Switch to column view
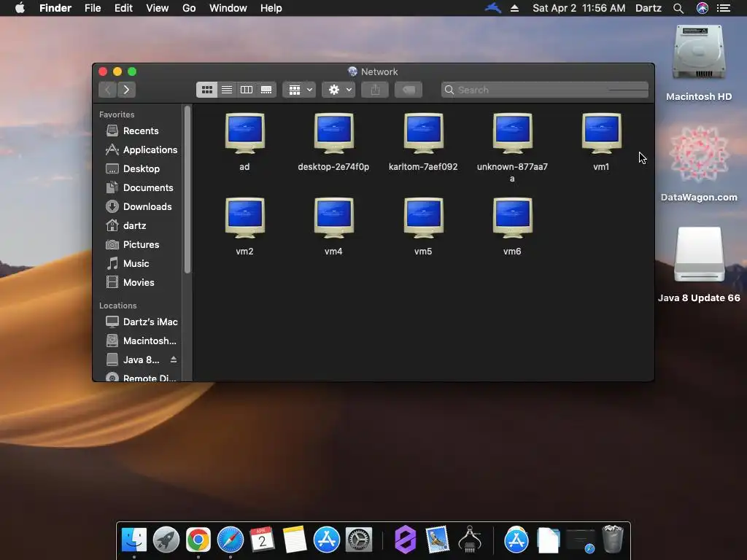 (x=247, y=90)
